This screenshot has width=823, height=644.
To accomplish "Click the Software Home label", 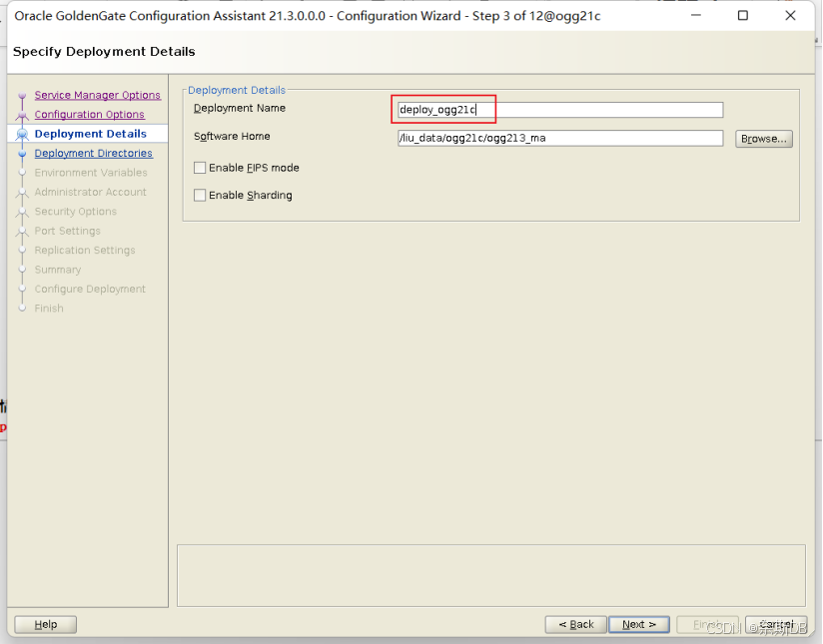I will tap(232, 137).
